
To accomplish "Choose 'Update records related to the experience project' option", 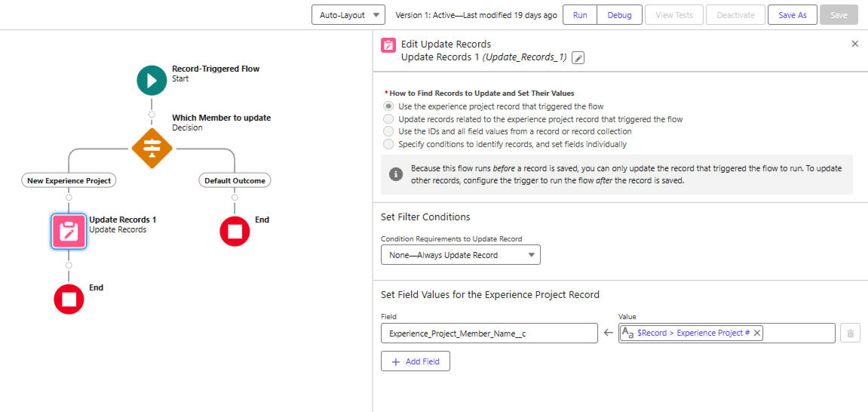I will [x=388, y=119].
